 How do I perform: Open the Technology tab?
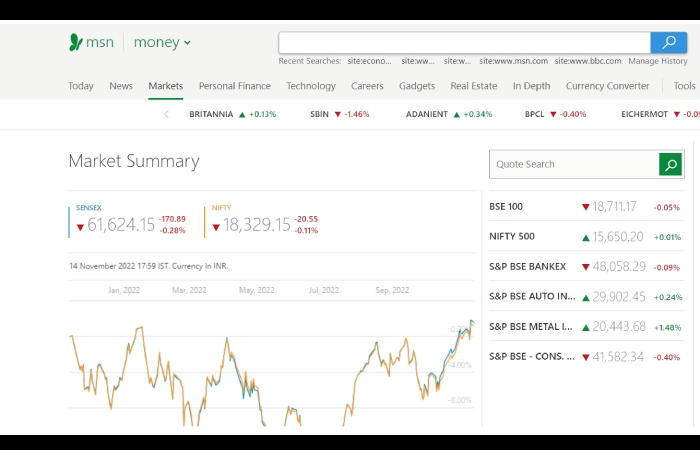coord(311,86)
